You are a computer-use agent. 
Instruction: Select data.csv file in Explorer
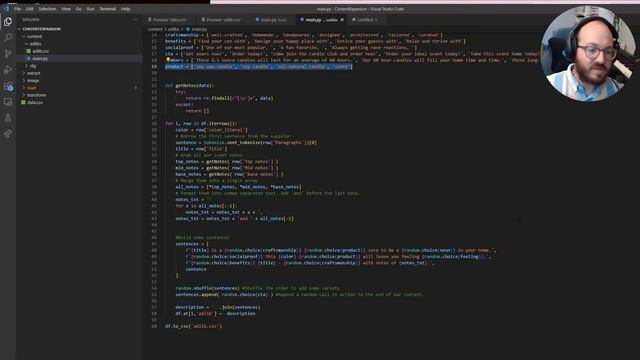(35, 102)
